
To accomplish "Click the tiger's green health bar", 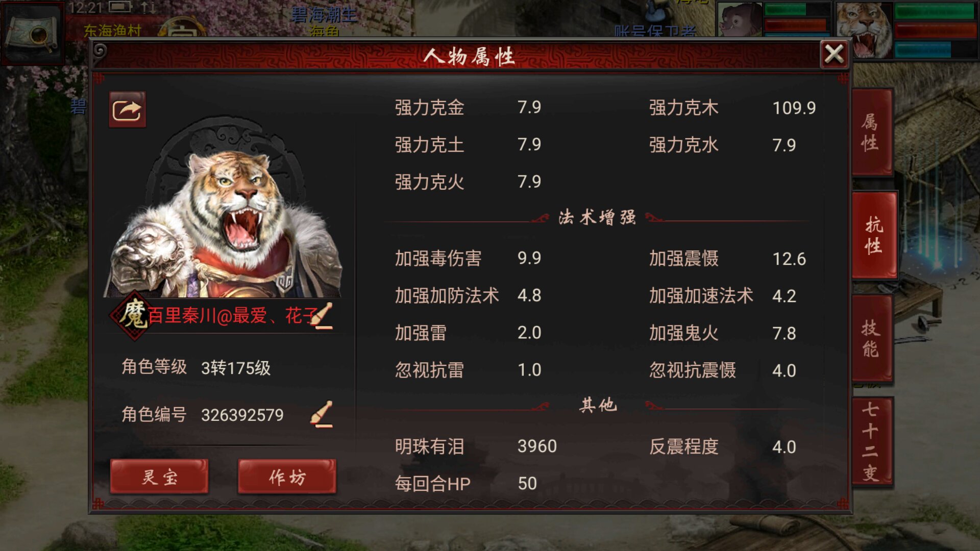I will point(934,11).
